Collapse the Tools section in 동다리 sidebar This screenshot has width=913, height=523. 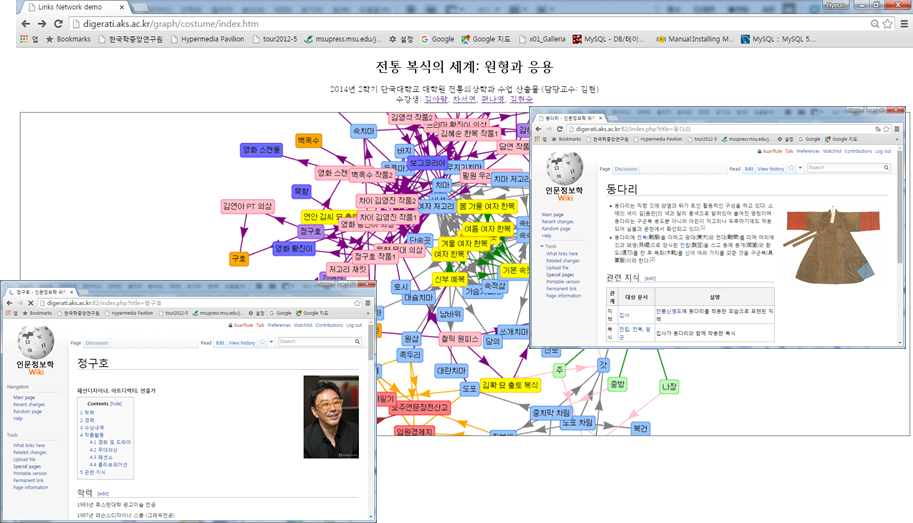[x=544, y=245]
